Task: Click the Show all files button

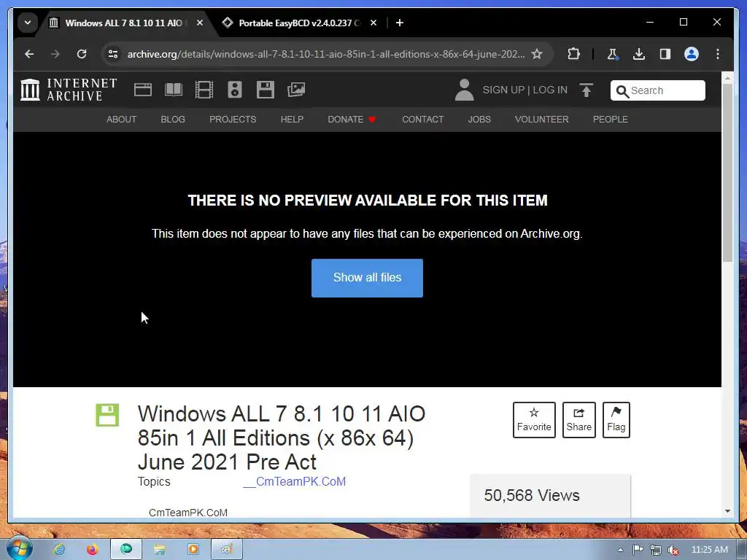Action: [x=367, y=278]
